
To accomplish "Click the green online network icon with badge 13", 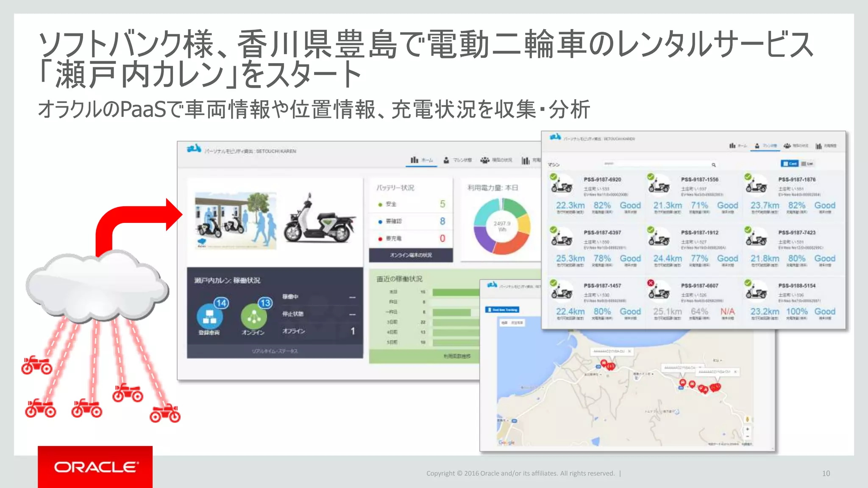I will click(254, 316).
